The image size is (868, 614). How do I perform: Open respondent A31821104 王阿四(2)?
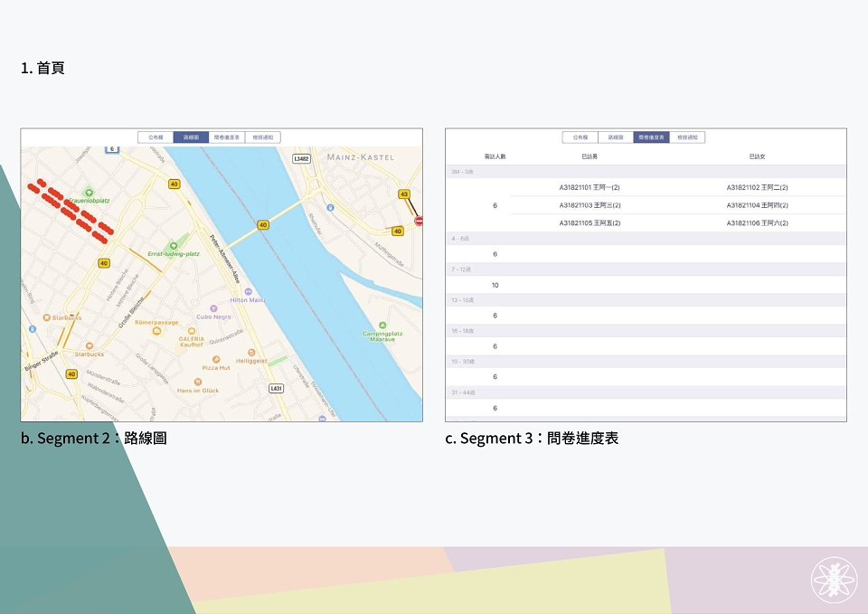coord(758,205)
